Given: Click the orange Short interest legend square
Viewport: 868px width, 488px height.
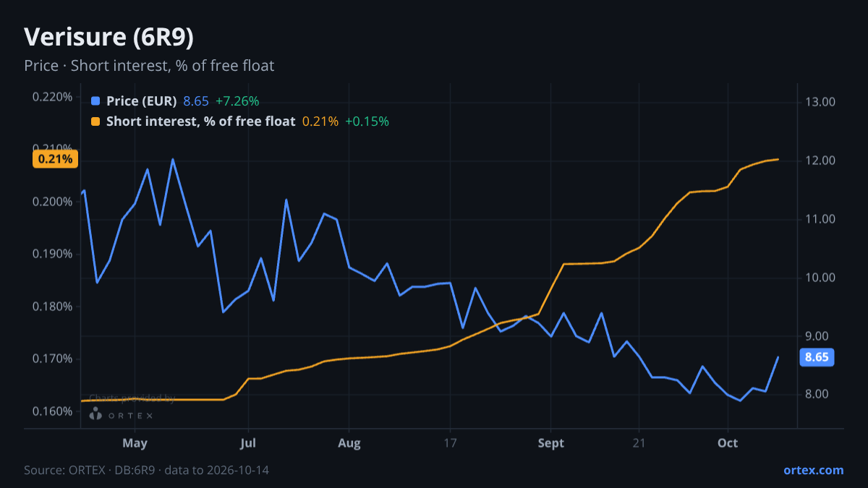Looking at the screenshot, I should [x=95, y=121].
